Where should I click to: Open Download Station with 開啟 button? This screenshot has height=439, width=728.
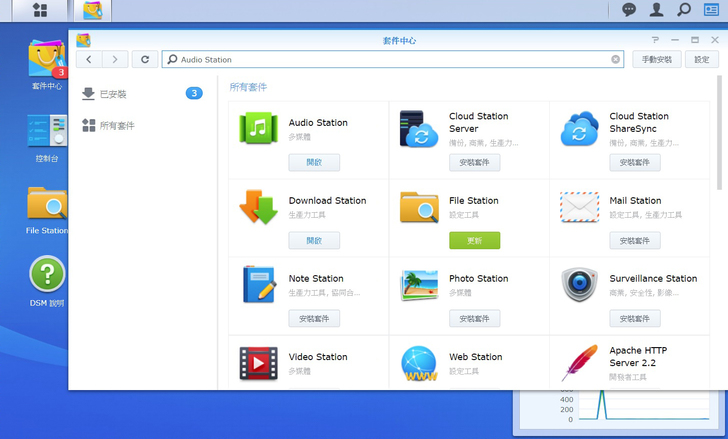pos(314,240)
